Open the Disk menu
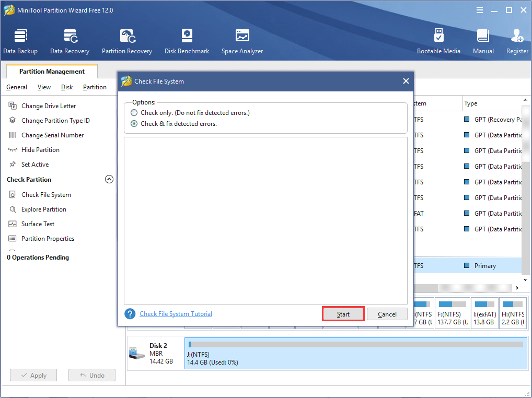The width and height of the screenshot is (532, 398). point(67,87)
